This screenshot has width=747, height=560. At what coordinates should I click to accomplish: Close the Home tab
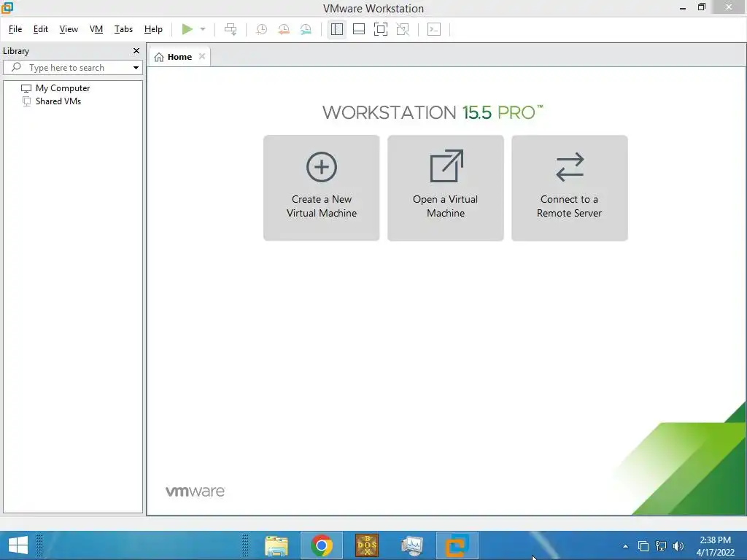coord(202,56)
